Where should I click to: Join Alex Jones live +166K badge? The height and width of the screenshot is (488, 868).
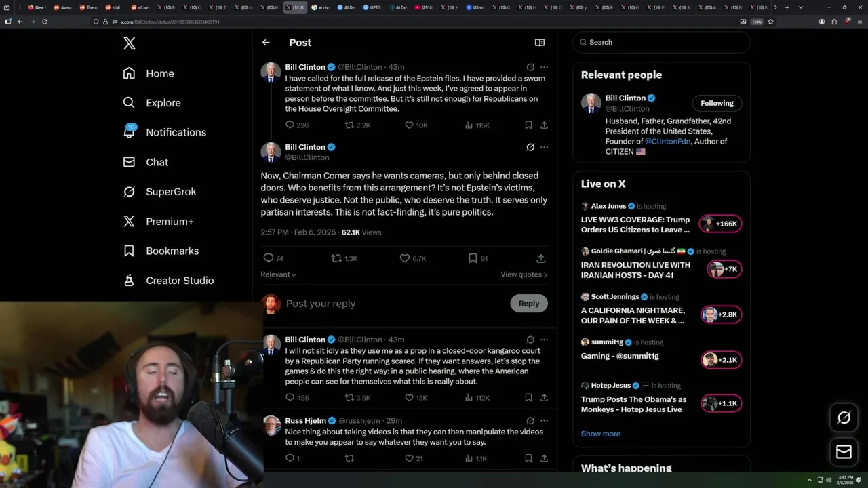722,224
